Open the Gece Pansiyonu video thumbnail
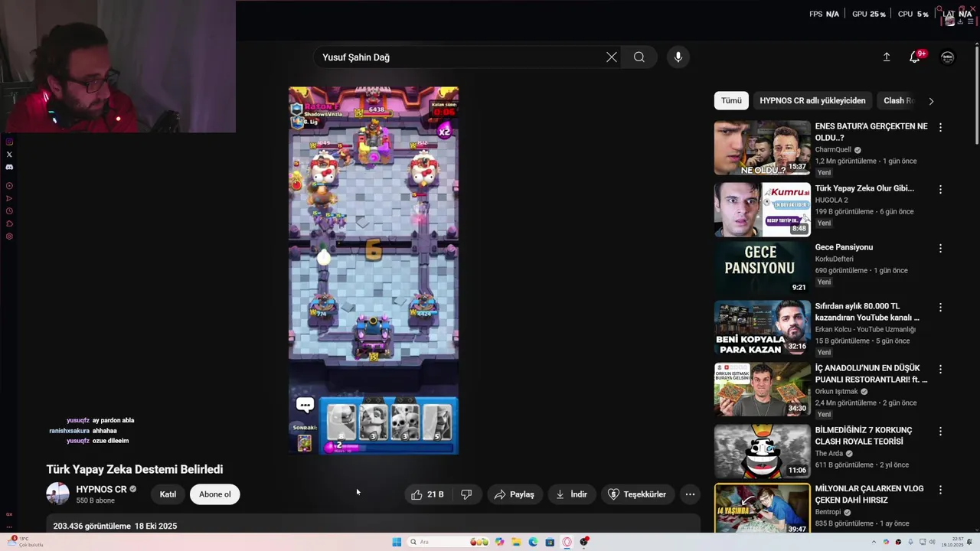Image resolution: width=980 pixels, height=551 pixels. (x=762, y=267)
